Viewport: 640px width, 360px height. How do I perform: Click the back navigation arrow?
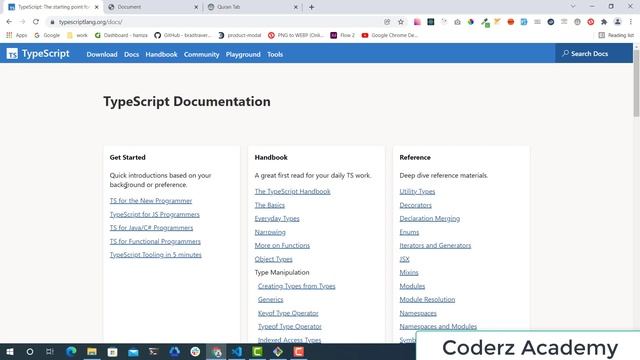point(9,22)
